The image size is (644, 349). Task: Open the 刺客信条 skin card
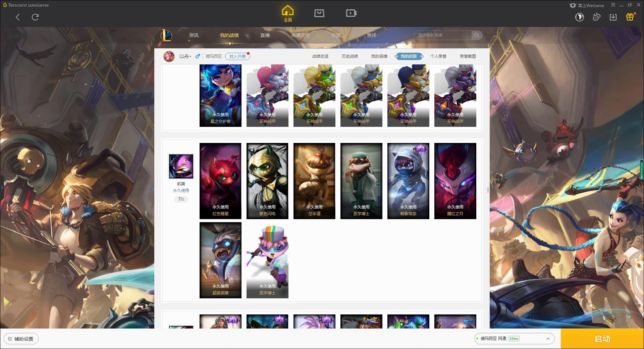tap(408, 181)
